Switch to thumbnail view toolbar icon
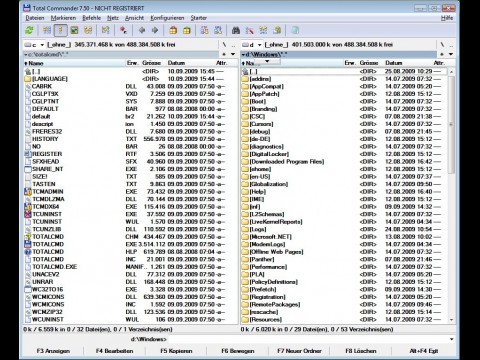Image resolution: width=480 pixels, height=360 pixels. click(x=74, y=30)
